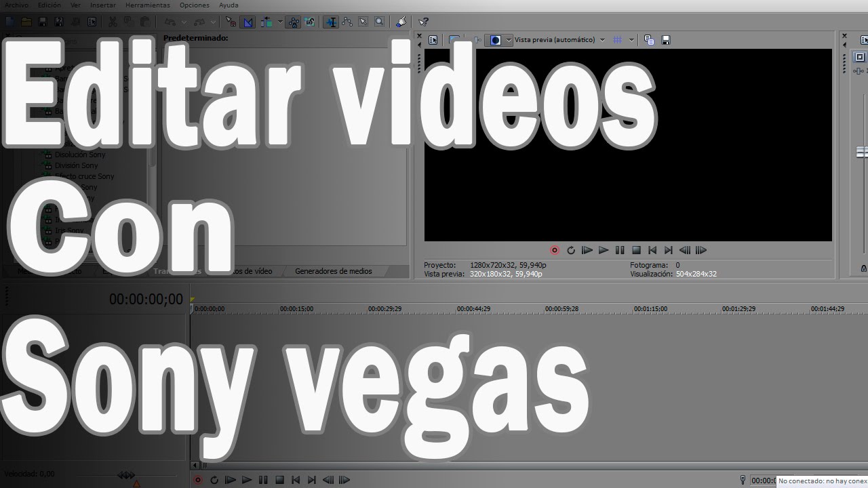The image size is (868, 488).
Task: Open project properties toolbar icon
Action: [x=92, y=22]
